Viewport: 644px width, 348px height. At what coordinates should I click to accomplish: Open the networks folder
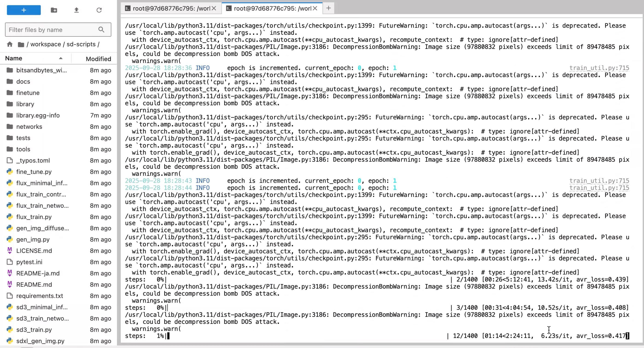click(29, 127)
